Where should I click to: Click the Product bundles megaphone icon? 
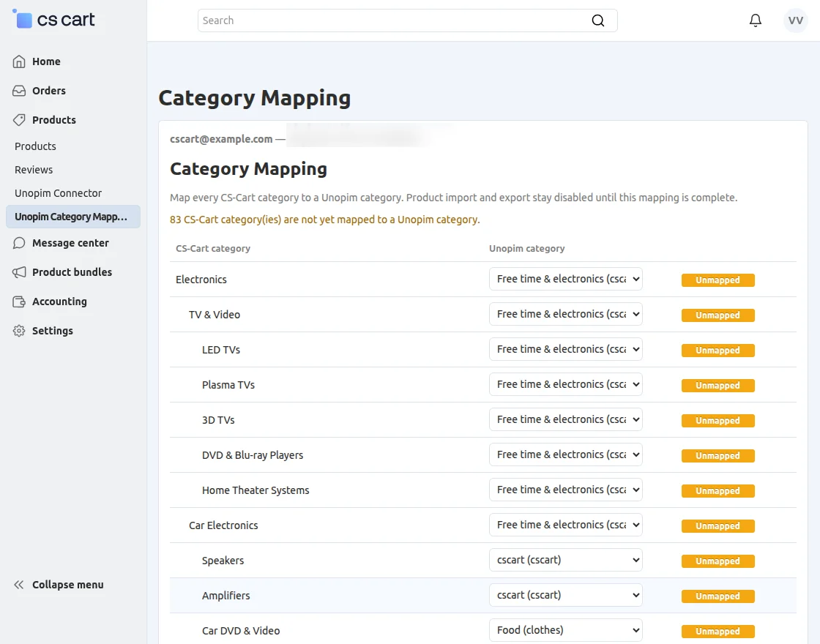(19, 272)
